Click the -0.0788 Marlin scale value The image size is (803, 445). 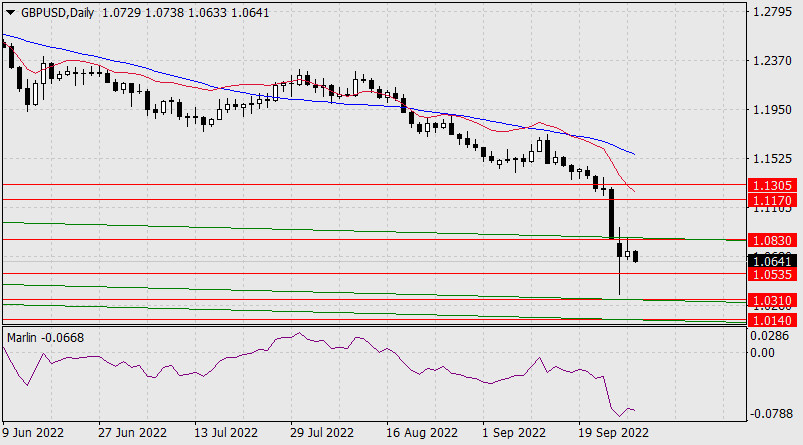click(x=771, y=414)
